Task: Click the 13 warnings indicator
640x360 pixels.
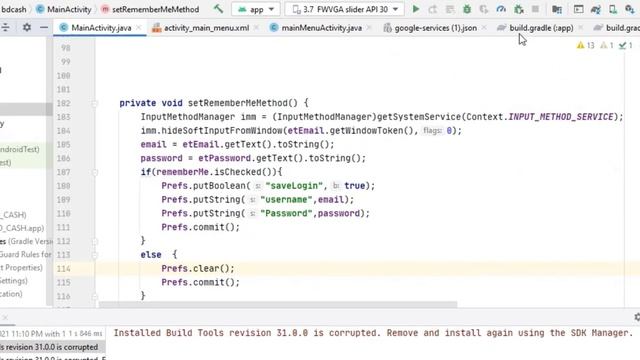Action: 585,45
